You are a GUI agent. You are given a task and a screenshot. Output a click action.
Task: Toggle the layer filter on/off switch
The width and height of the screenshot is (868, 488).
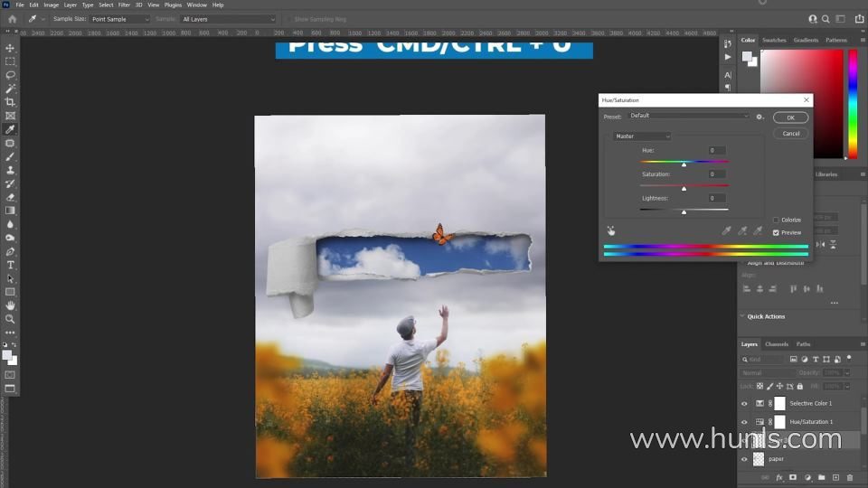(x=849, y=358)
